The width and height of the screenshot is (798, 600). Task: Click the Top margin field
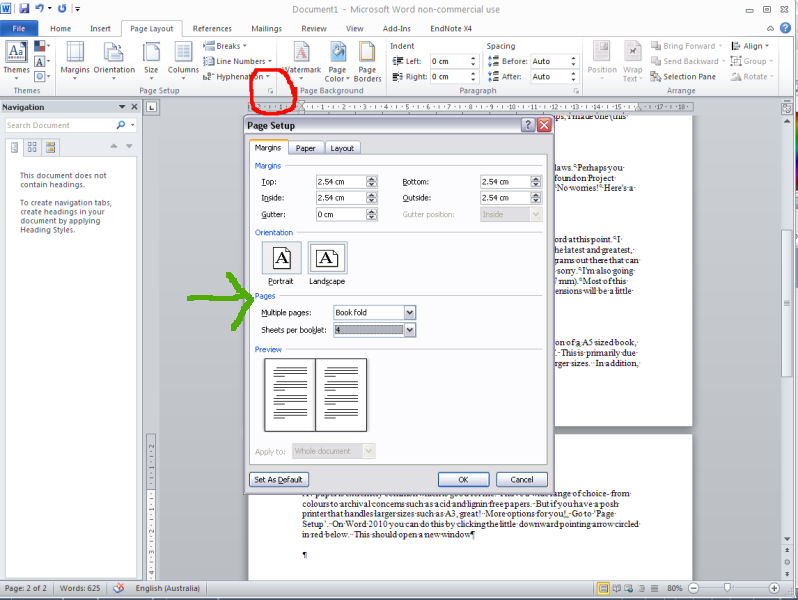(341, 182)
